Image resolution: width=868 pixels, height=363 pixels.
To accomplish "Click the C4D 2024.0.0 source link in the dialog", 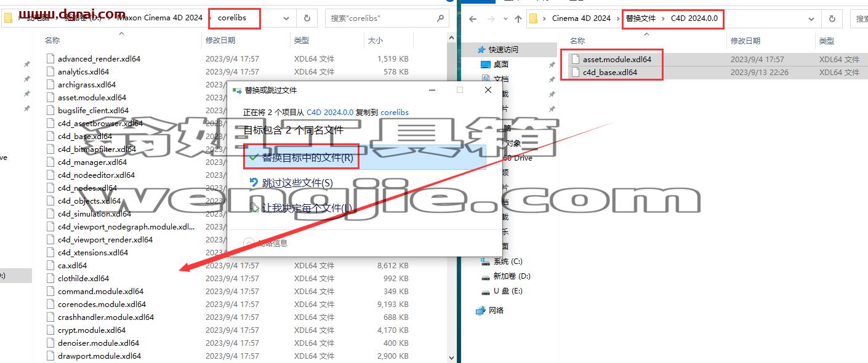I will coord(330,113).
